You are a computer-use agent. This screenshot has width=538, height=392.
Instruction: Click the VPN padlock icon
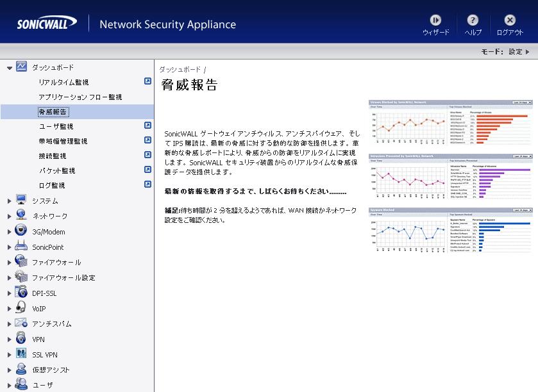tap(21, 338)
